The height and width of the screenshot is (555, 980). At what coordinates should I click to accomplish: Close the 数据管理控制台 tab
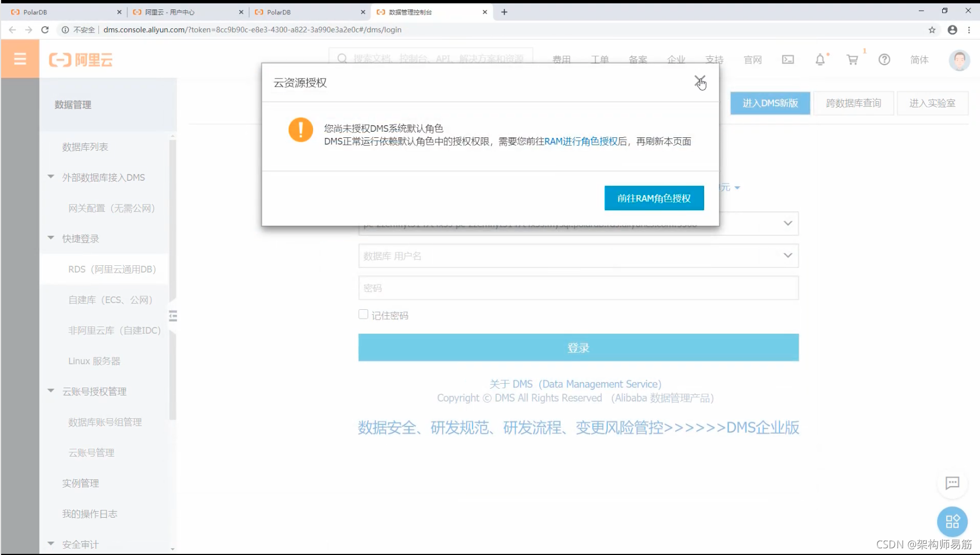tap(484, 12)
